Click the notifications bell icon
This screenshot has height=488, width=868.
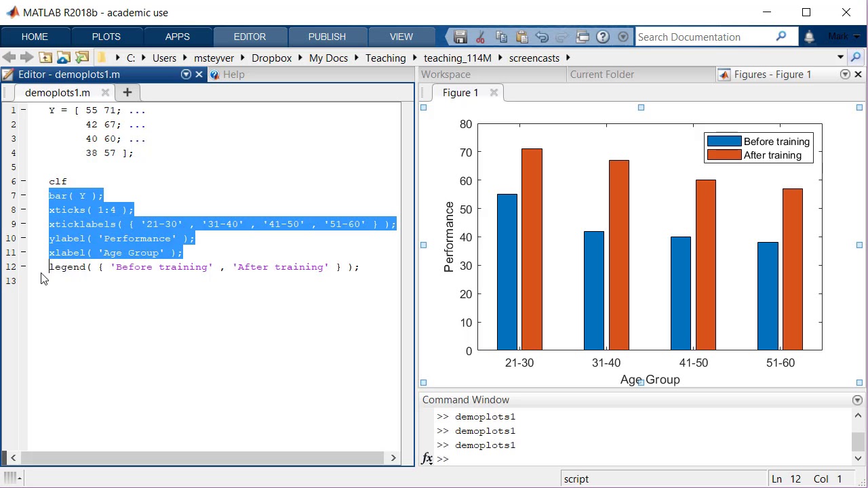tap(809, 37)
